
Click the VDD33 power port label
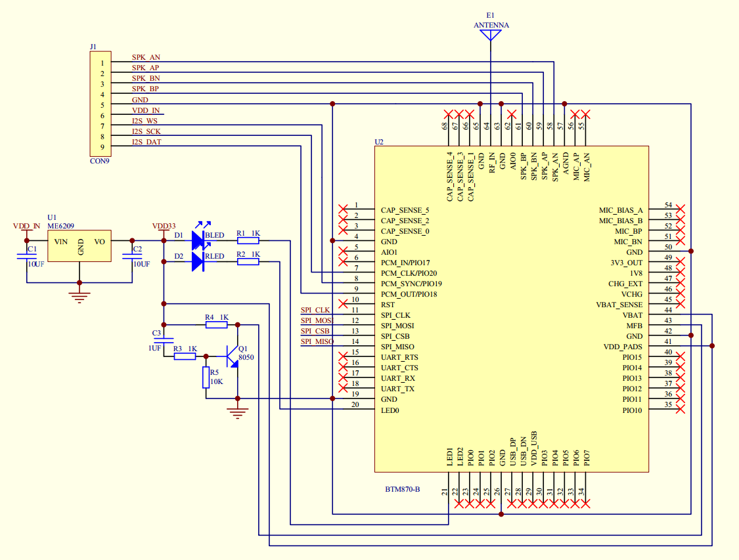coord(164,226)
